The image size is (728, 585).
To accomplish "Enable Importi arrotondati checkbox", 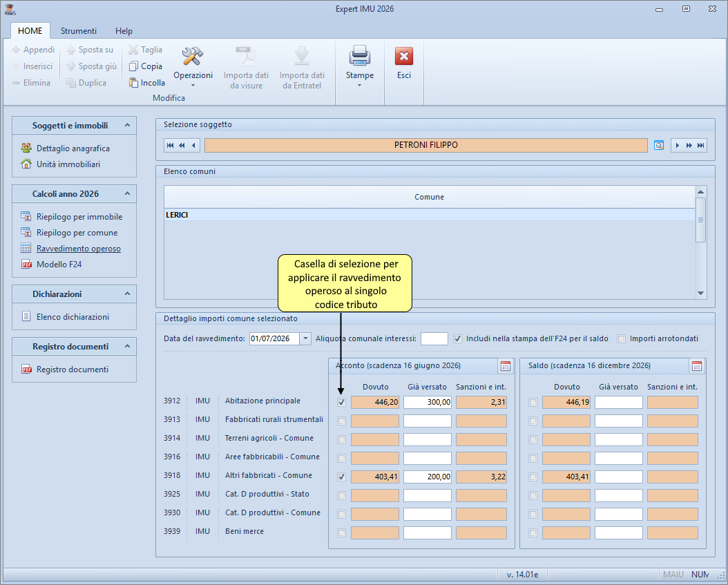I will coord(622,339).
